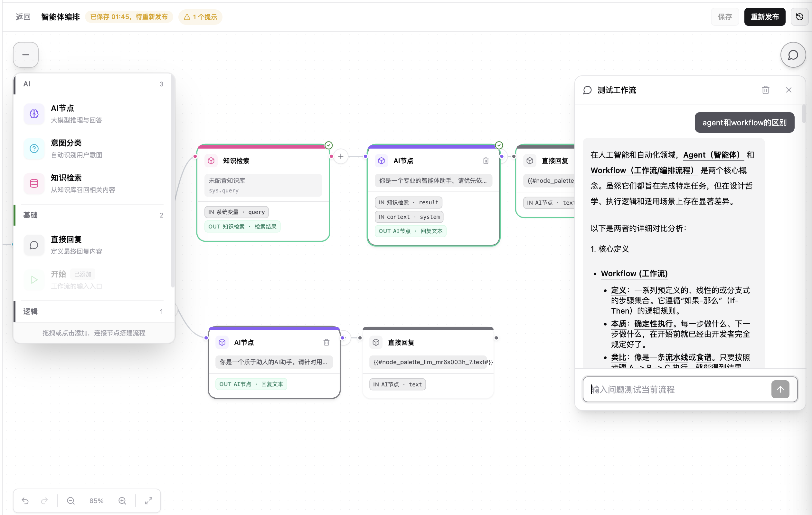Collapse the node palette with minus button
The width and height of the screenshot is (812, 515).
26,55
